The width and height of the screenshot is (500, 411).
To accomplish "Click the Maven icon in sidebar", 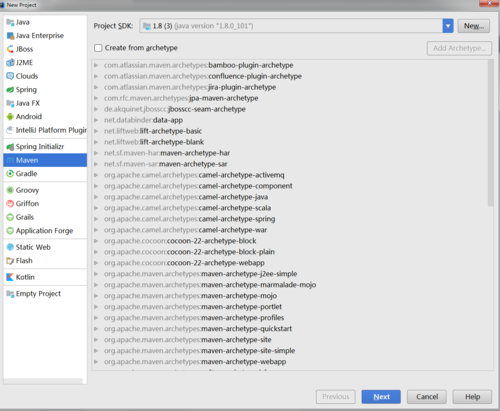I will tap(10, 160).
